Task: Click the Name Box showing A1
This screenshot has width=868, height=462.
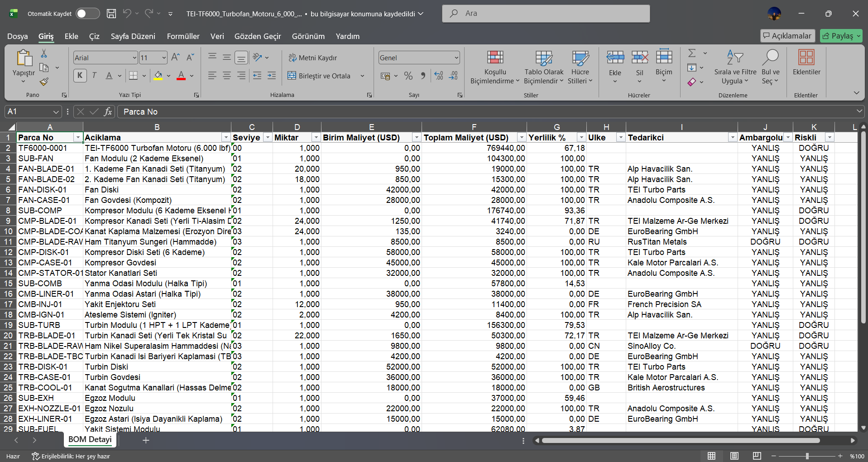Action: [33, 111]
